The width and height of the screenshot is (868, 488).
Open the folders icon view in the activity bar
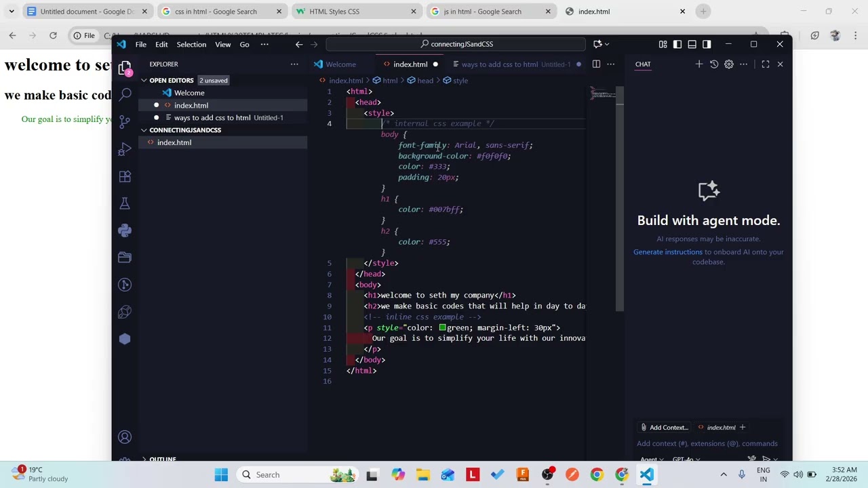125,258
